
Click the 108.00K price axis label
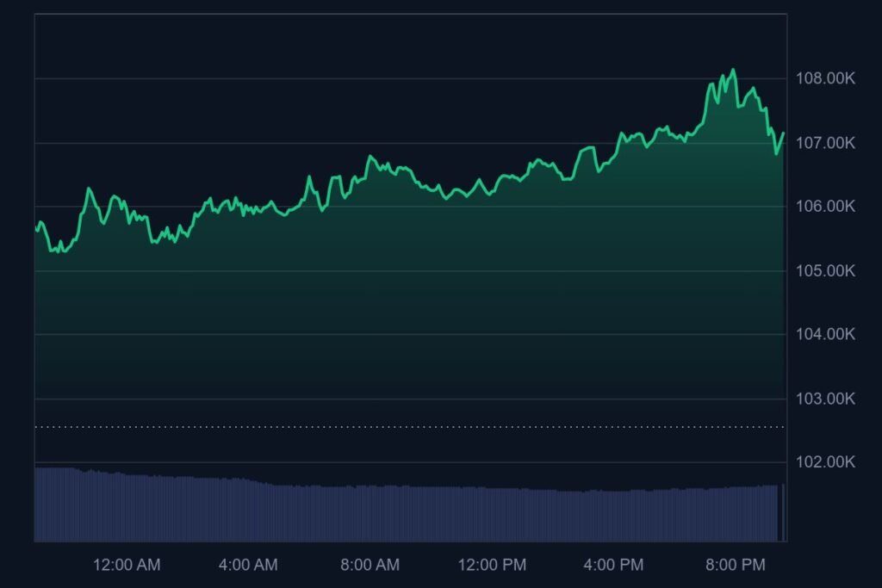click(825, 78)
